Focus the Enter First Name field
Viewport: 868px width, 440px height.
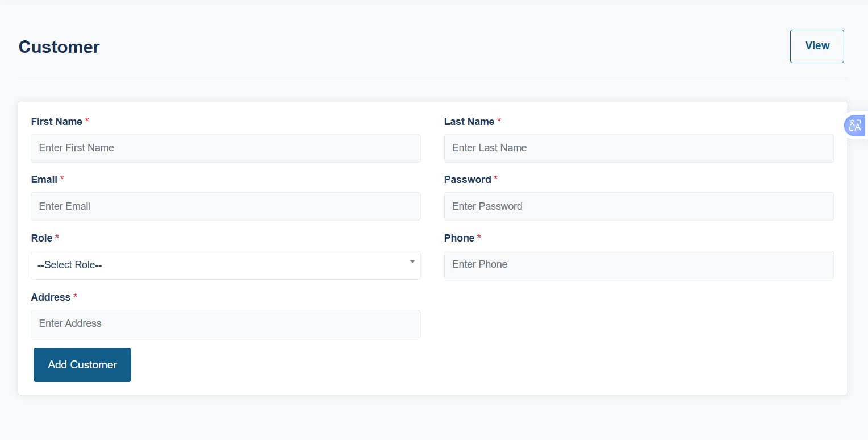click(x=226, y=148)
